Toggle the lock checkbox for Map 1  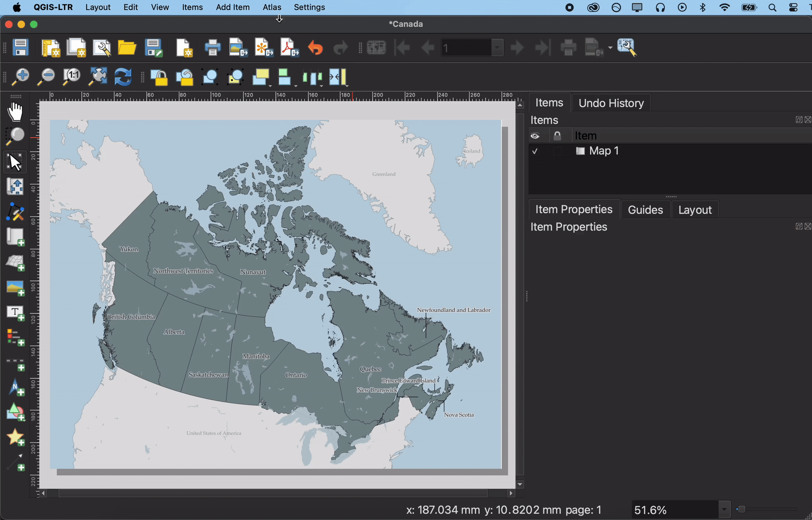click(x=557, y=151)
